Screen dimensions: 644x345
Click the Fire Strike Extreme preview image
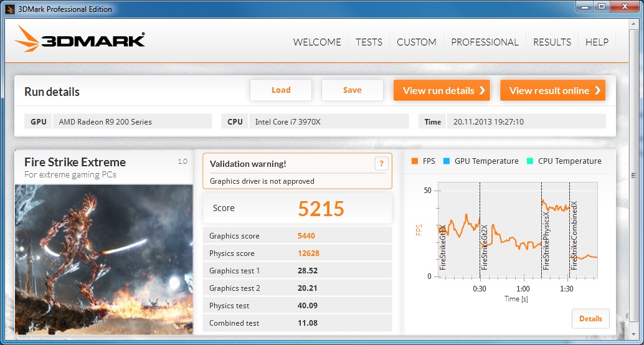(x=104, y=260)
